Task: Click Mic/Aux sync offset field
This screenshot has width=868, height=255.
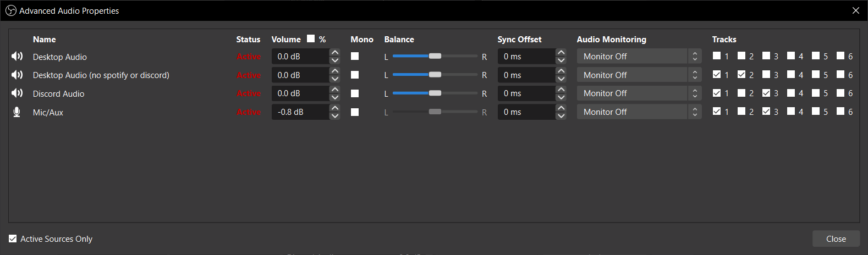Action: pos(526,112)
